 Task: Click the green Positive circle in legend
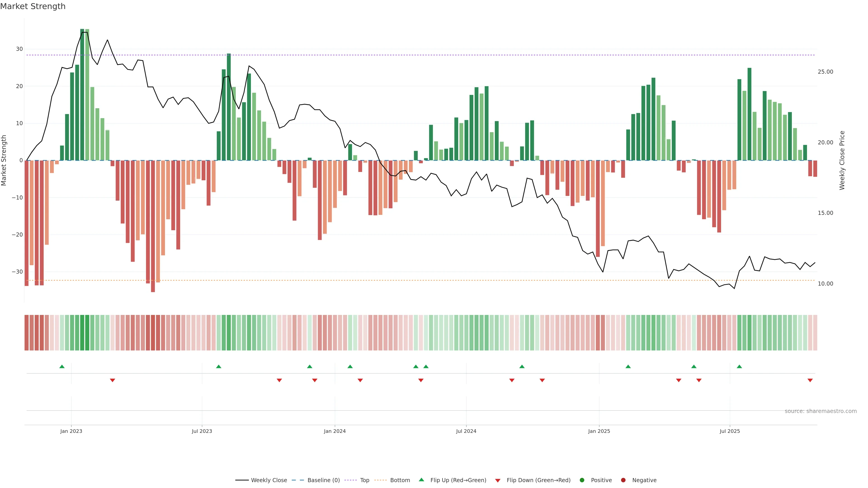point(582,480)
